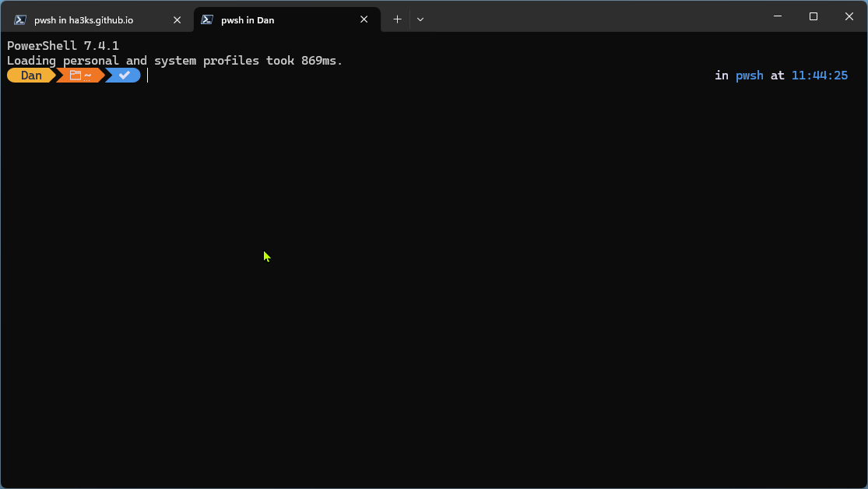Click the folder icon path segment
Screen dimensions: 868x489
tap(81, 76)
